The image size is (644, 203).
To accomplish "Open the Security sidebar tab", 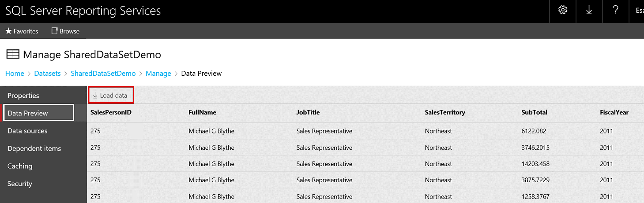I will (20, 184).
